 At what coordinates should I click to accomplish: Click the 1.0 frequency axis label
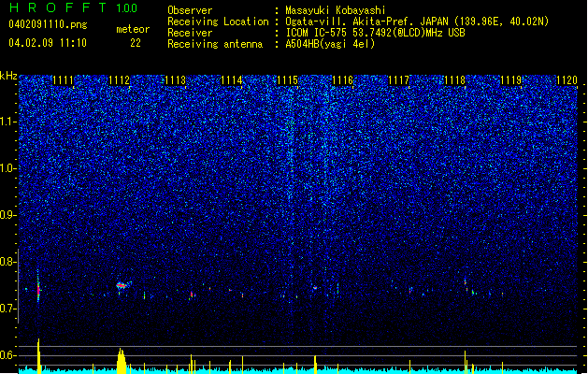click(8, 168)
